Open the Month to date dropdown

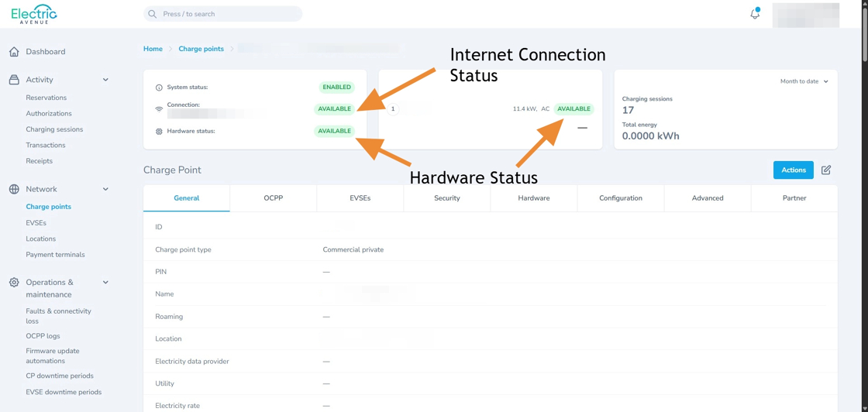[x=804, y=81]
